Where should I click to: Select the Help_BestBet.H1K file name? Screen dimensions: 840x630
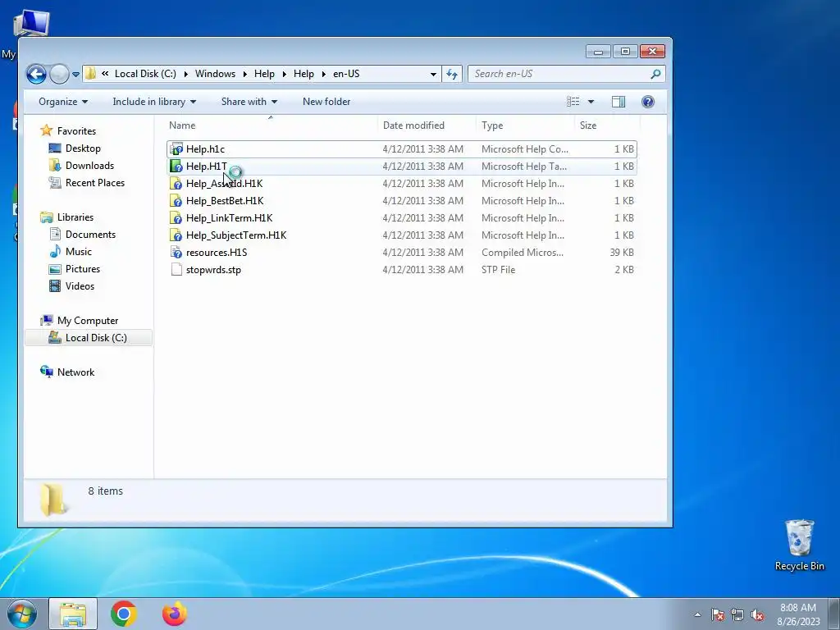[225, 200]
